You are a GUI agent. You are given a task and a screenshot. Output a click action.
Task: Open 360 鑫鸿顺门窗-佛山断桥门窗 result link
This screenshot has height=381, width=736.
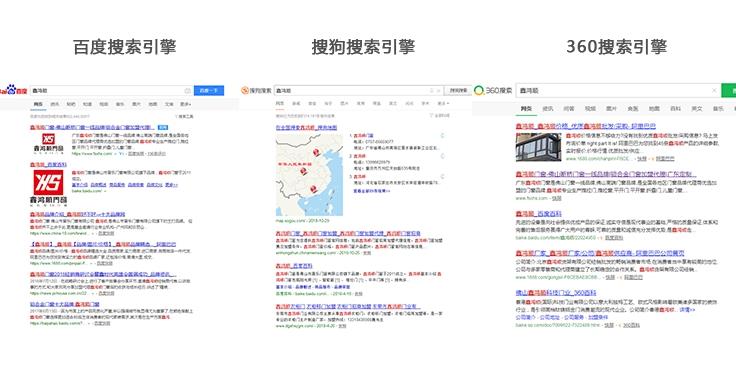606,174
